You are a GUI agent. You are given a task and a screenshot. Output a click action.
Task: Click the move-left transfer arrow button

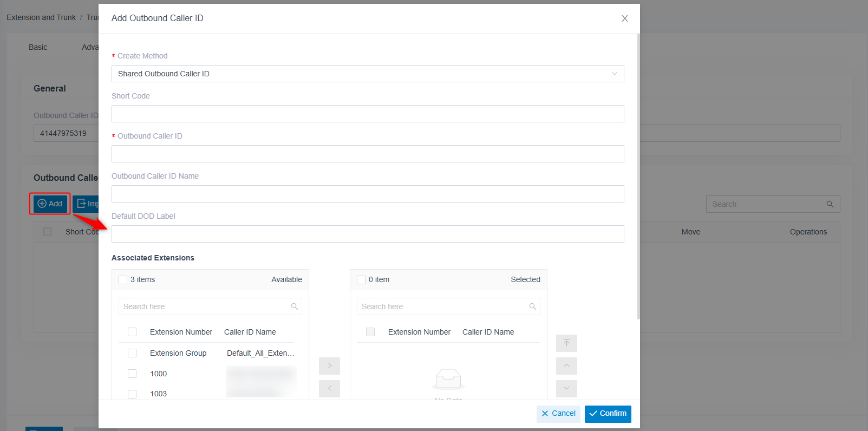329,389
